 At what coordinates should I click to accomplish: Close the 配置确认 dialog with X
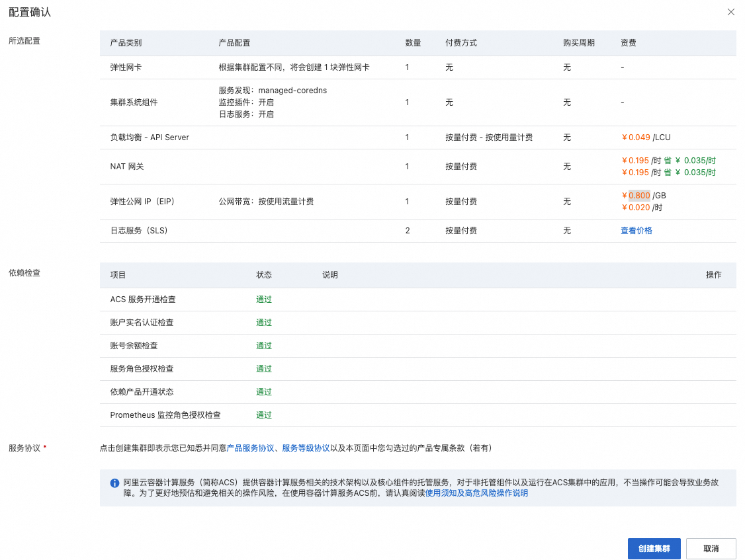(730, 12)
